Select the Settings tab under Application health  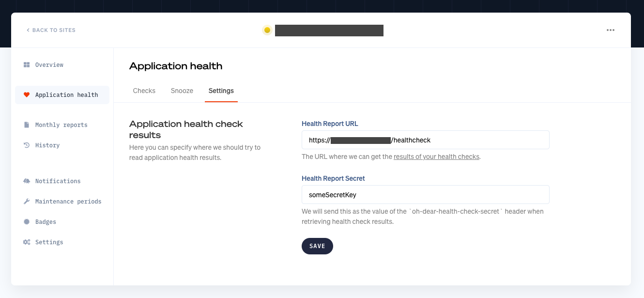click(221, 91)
